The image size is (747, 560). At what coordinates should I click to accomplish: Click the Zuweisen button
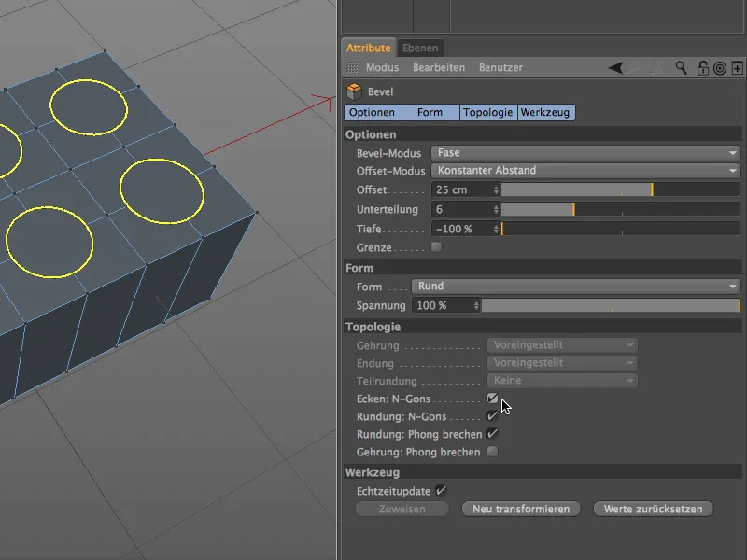pos(402,509)
